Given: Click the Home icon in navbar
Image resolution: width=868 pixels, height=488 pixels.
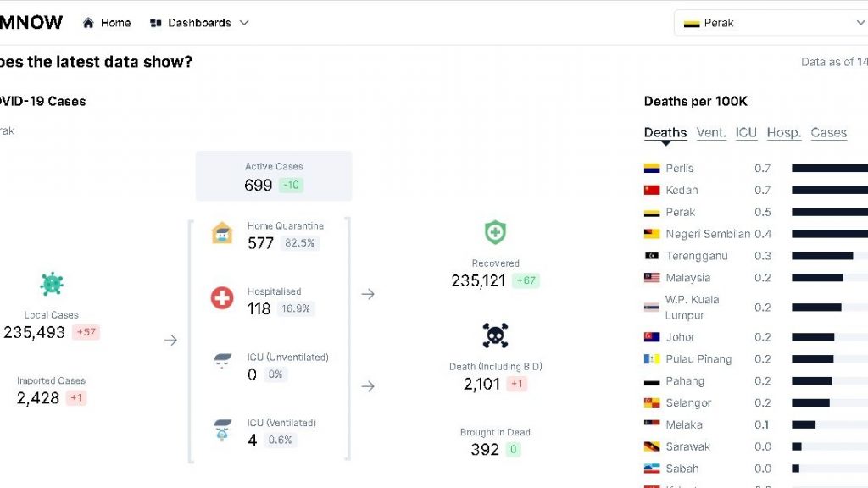Looking at the screenshot, I should [x=88, y=23].
